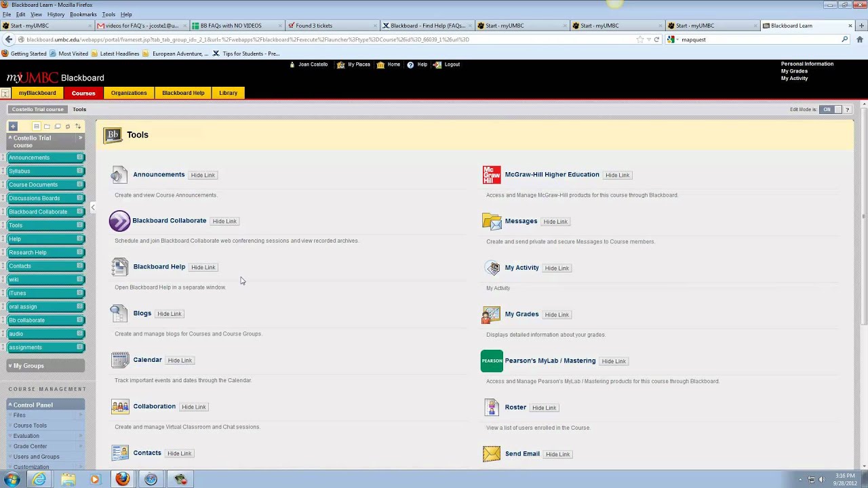
Task: Click the Blogs tool icon
Action: tap(119, 313)
